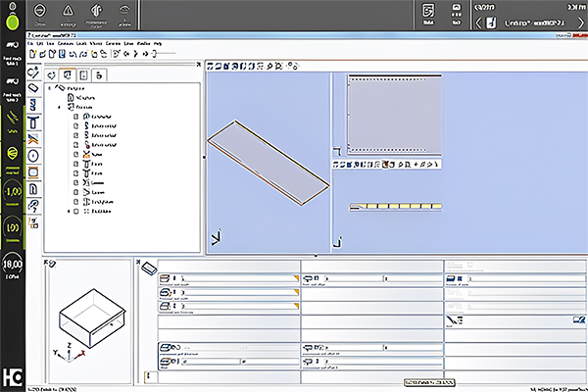Select the topmost tool in vertical machining toolbar

point(32,73)
